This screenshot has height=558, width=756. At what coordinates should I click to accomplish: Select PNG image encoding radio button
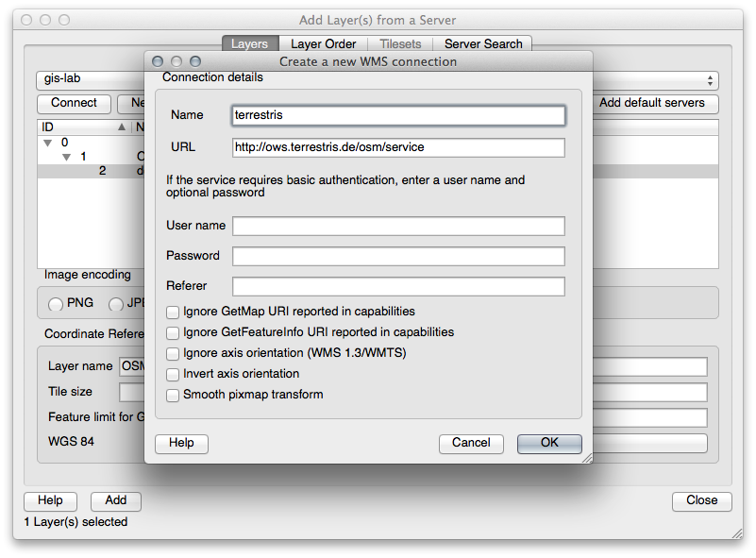point(57,304)
